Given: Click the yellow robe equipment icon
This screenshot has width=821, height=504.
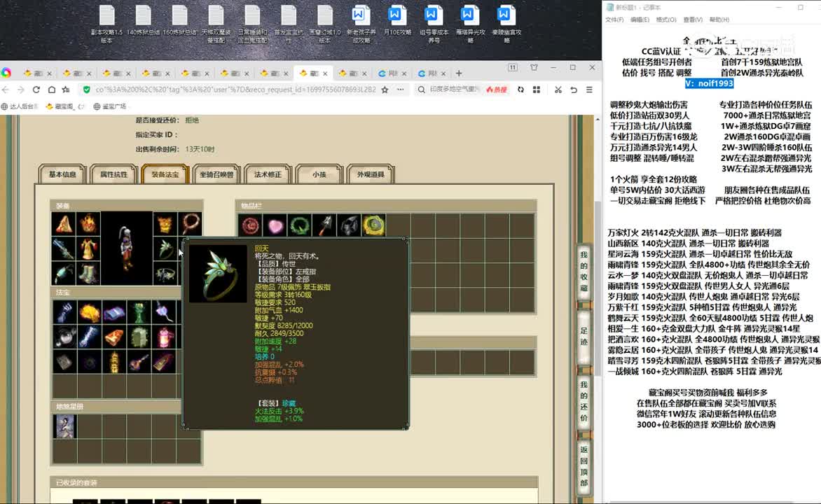Looking at the screenshot, I should [88, 248].
